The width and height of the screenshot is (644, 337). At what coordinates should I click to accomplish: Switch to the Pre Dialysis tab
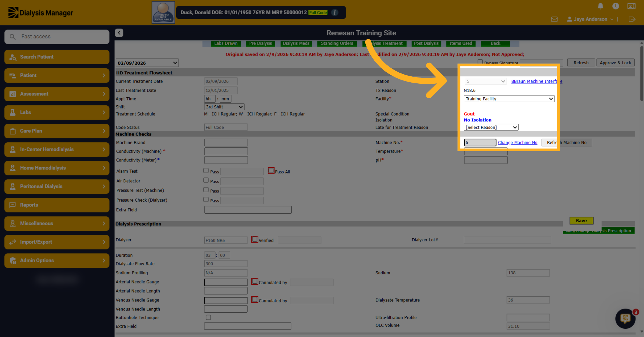[260, 43]
